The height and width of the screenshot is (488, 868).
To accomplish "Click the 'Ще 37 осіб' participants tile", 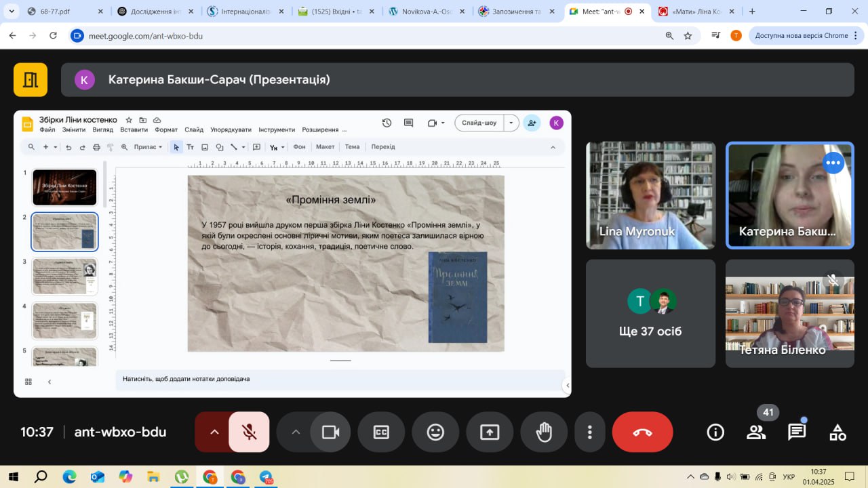I will pos(650,313).
